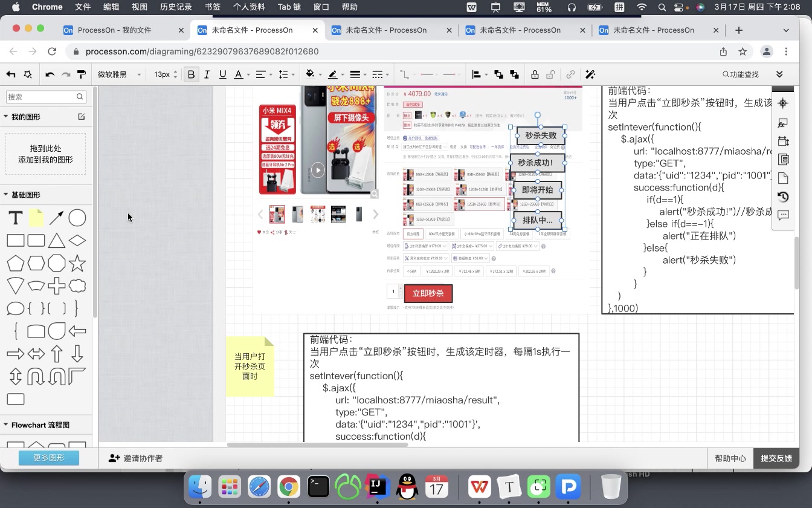Click 邀请协作者 button

(x=136, y=458)
